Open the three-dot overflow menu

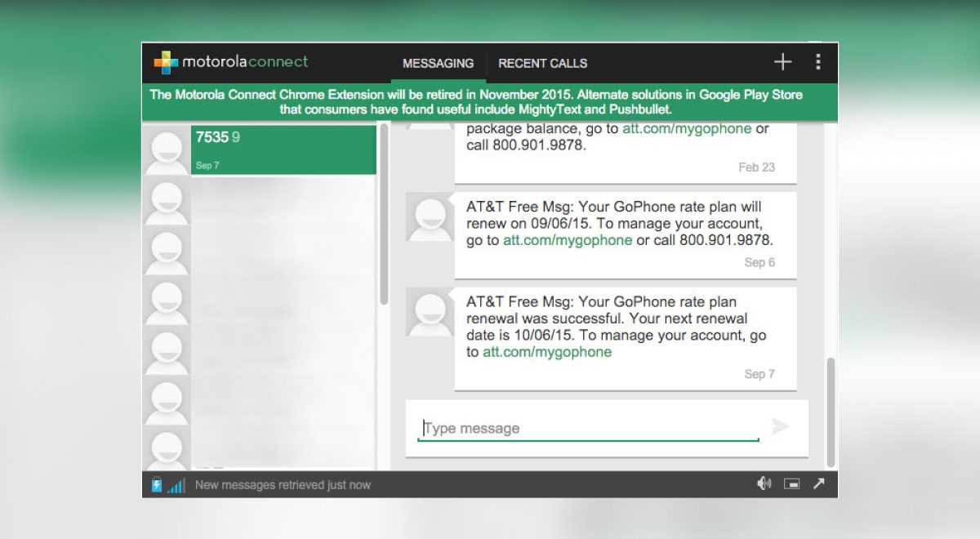click(x=817, y=62)
